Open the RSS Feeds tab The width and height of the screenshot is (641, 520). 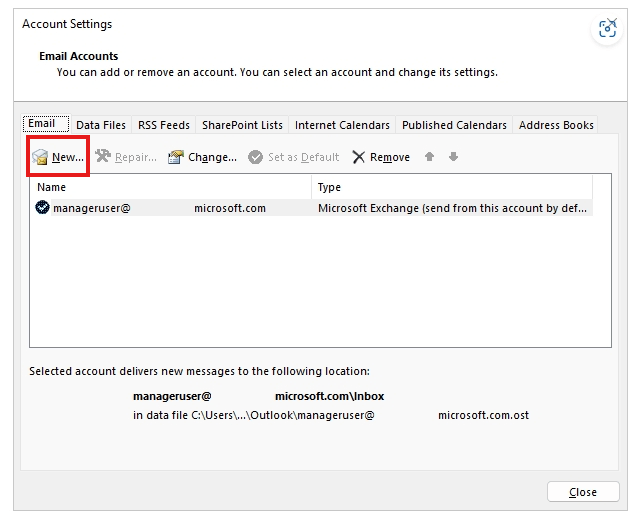coord(164,125)
